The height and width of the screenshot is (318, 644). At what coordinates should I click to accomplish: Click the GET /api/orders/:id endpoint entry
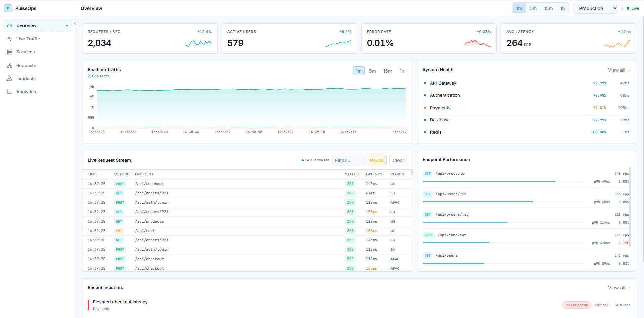tap(526, 218)
